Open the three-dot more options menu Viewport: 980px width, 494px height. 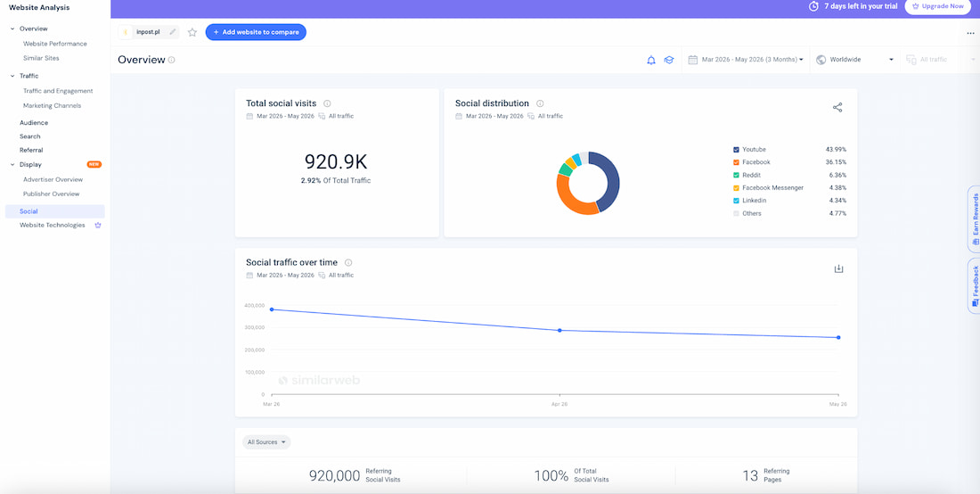tap(970, 33)
